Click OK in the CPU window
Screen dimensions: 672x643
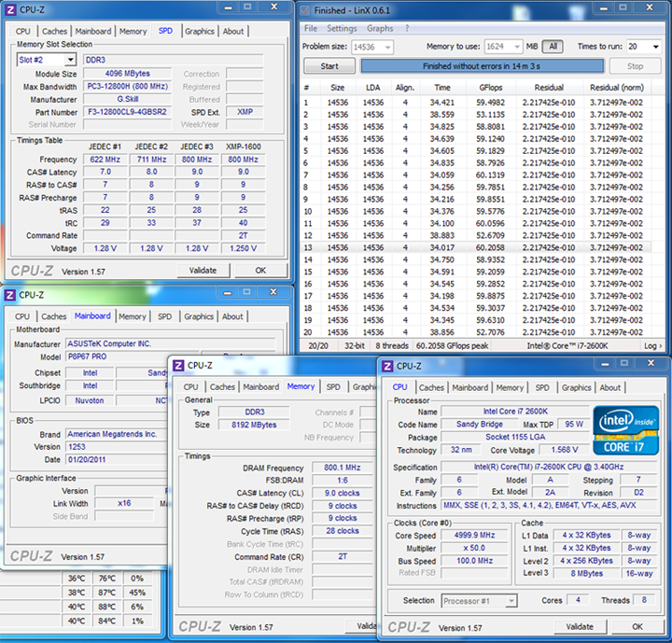[x=637, y=627]
